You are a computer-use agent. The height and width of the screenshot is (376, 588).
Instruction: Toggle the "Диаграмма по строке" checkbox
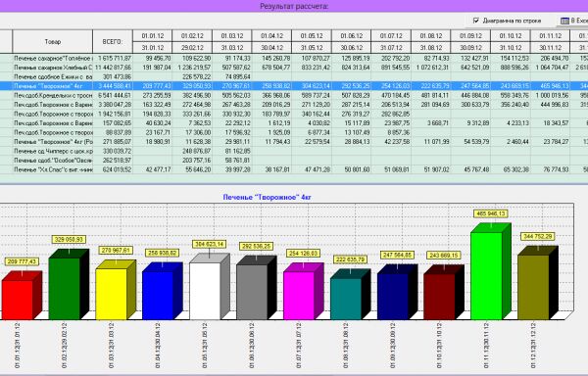pos(476,21)
